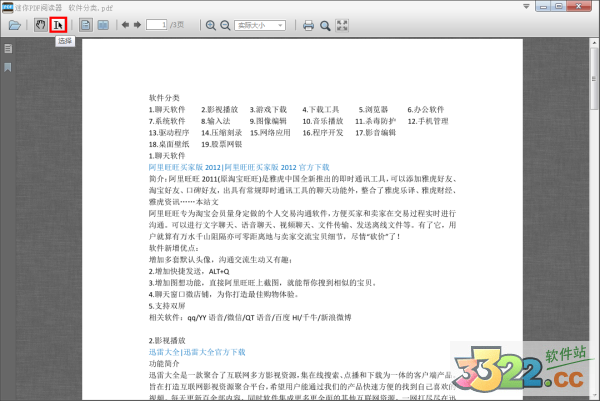
Task: Click the text 12.手机管理
Action: tap(428, 121)
